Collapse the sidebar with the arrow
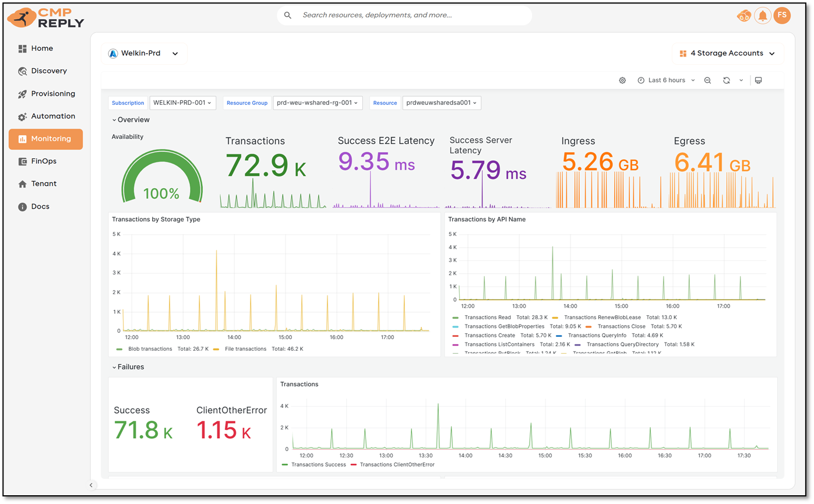The image size is (814, 504). [91, 485]
